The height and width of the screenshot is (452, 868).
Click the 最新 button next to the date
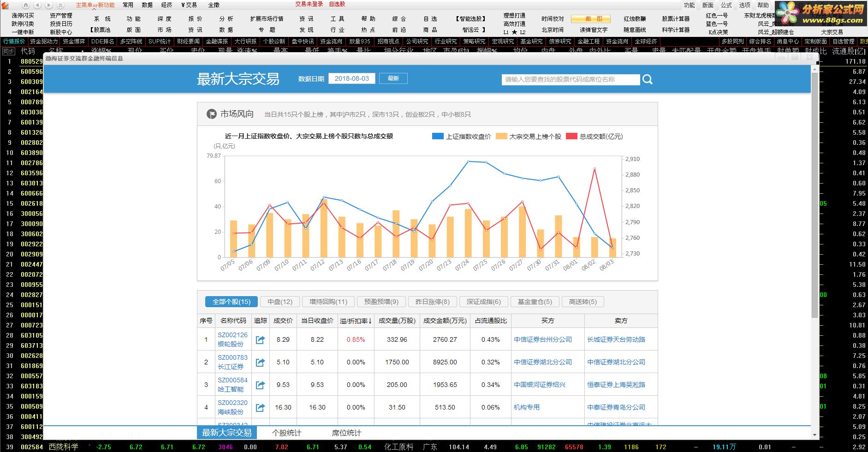[393, 78]
